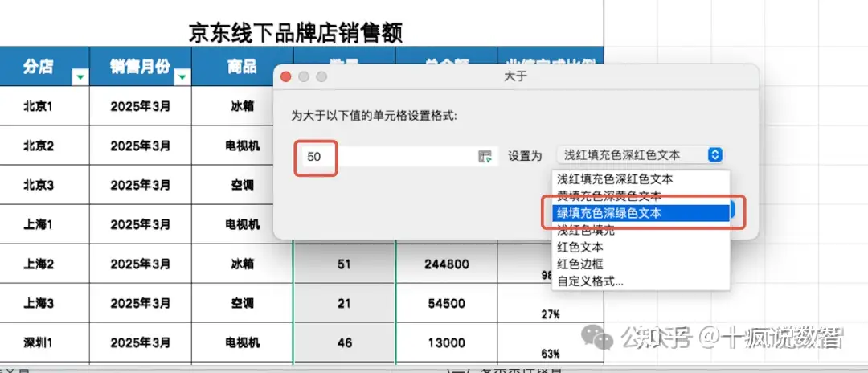Close the 大于 dialog with red button
Viewport: 868px width, 373px height.
(x=286, y=76)
